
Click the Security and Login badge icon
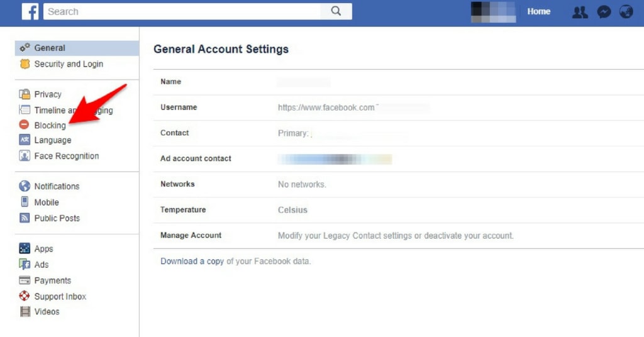[25, 64]
